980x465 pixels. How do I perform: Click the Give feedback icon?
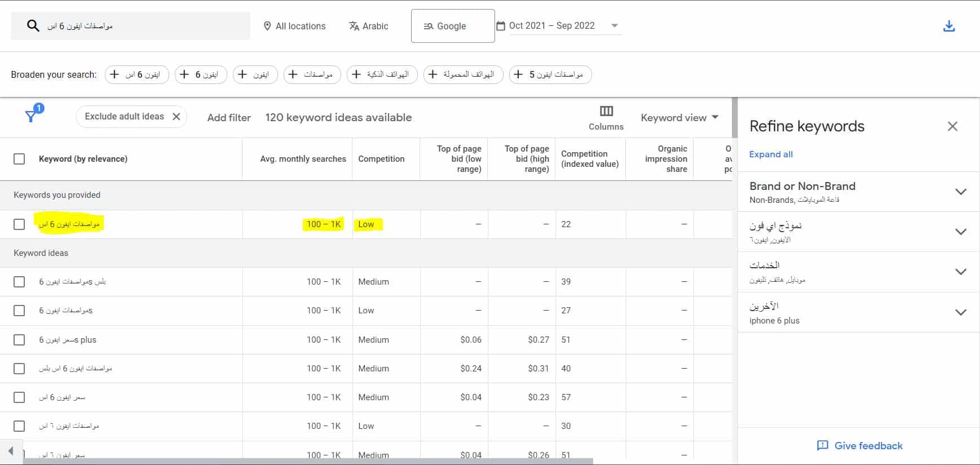click(823, 446)
